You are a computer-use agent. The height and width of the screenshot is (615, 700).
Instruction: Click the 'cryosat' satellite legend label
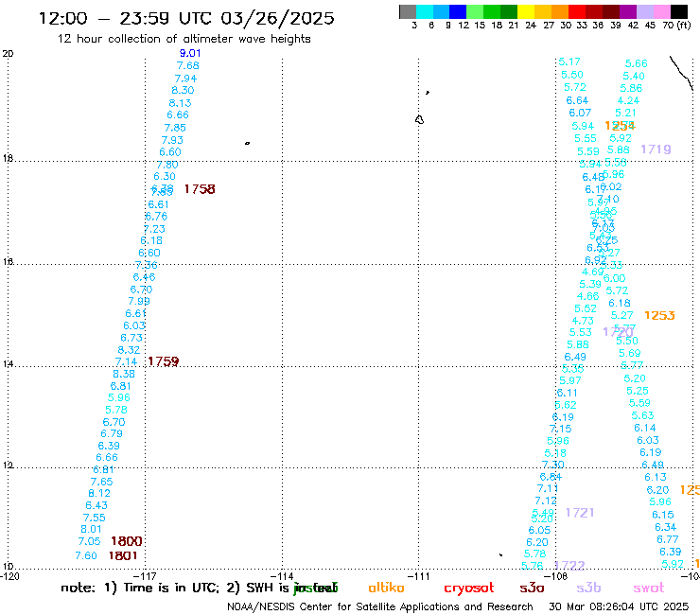click(469, 589)
